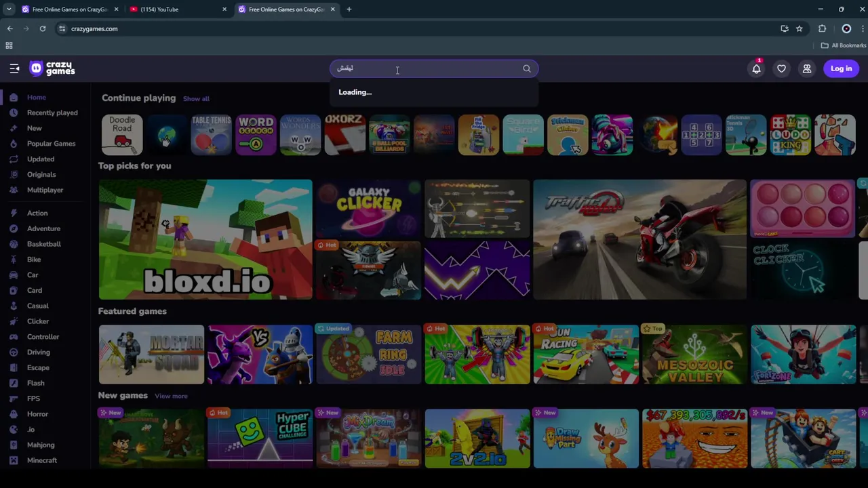Open All Bookmarks folder
This screenshot has width=868, height=488.
point(843,45)
